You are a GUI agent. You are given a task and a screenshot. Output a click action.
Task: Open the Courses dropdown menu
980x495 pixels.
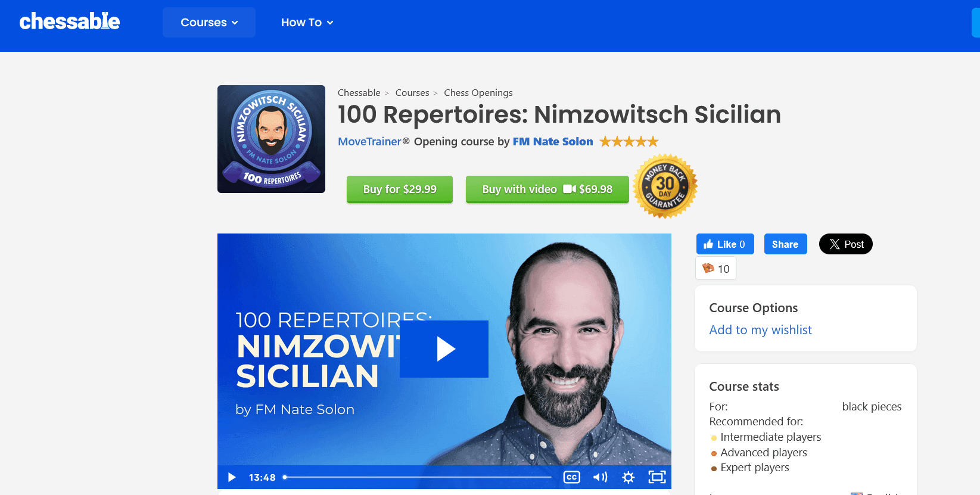209,23
